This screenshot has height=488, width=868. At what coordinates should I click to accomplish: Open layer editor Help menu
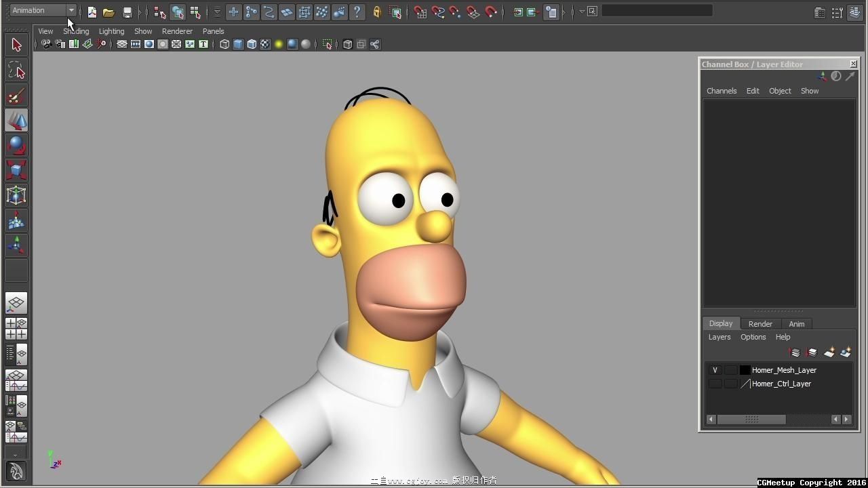[783, 337]
